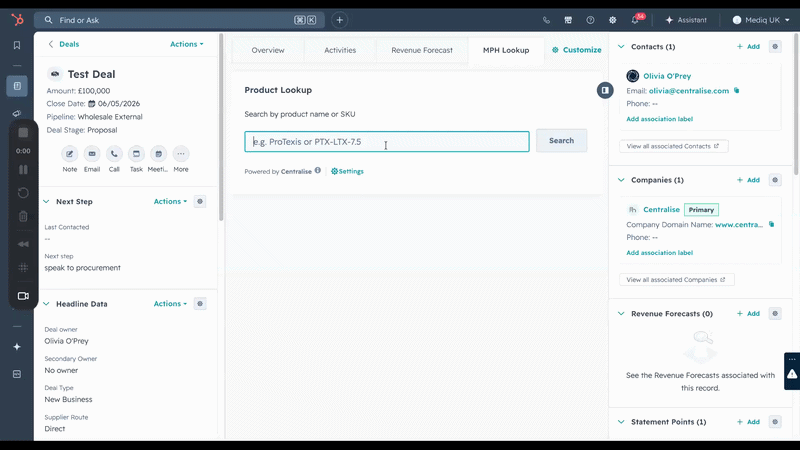Open Next Step section settings gear
Screen dimensions: 800x450
tap(200, 202)
